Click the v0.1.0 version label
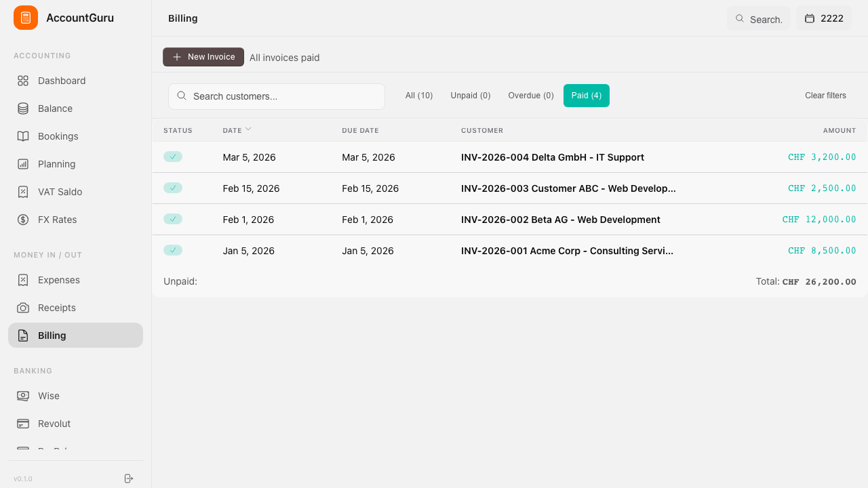 click(23, 479)
